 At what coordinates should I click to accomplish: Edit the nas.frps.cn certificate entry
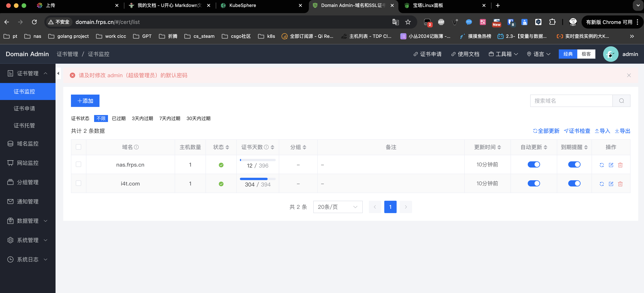(x=611, y=165)
